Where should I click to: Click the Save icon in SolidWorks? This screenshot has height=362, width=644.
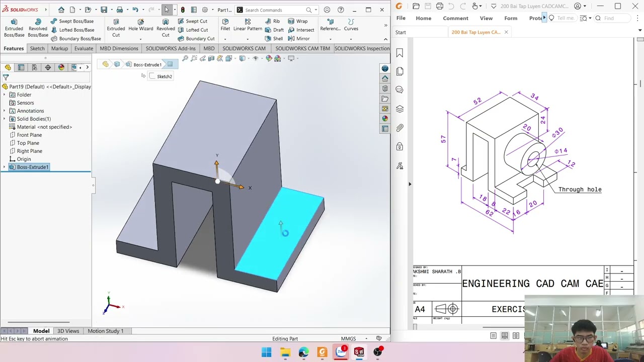tap(104, 10)
